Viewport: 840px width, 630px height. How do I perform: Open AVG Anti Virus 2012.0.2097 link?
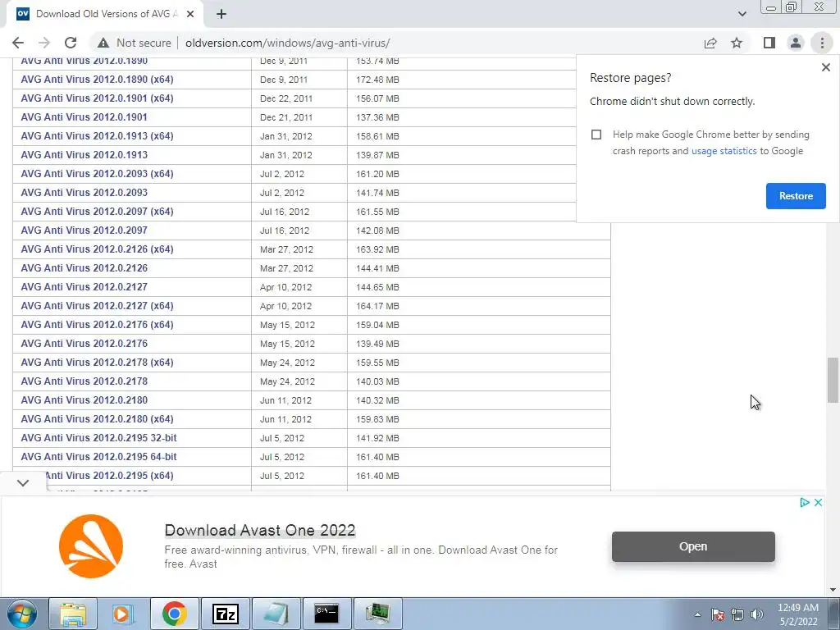(84, 231)
